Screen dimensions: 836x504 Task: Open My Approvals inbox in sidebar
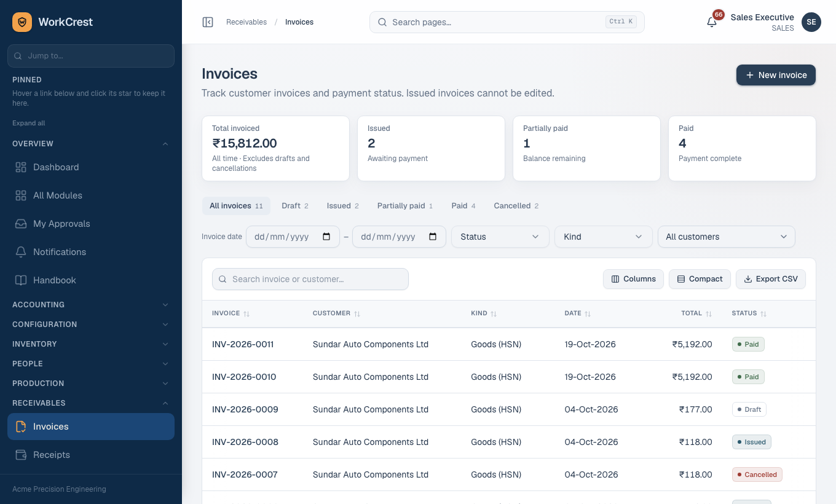pos(91,224)
